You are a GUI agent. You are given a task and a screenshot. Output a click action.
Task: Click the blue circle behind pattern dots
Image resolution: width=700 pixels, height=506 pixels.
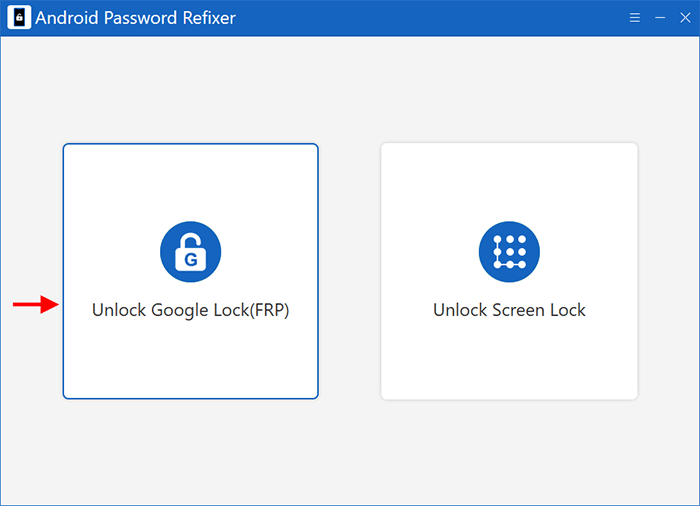509,251
